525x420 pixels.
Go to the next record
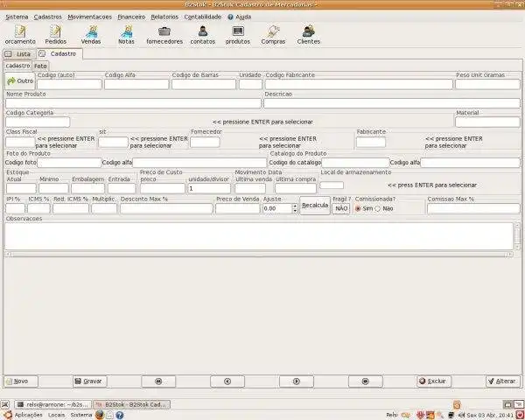297,381
